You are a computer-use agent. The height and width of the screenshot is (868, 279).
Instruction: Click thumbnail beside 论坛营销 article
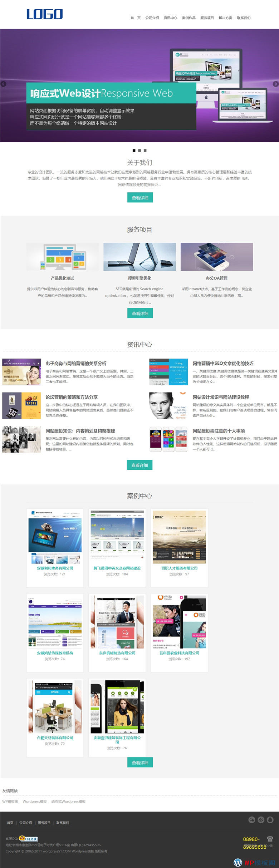(21, 406)
